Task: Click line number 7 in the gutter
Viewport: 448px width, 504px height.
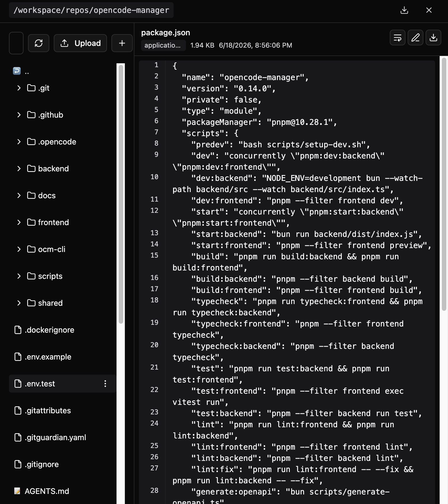Action: tap(156, 132)
